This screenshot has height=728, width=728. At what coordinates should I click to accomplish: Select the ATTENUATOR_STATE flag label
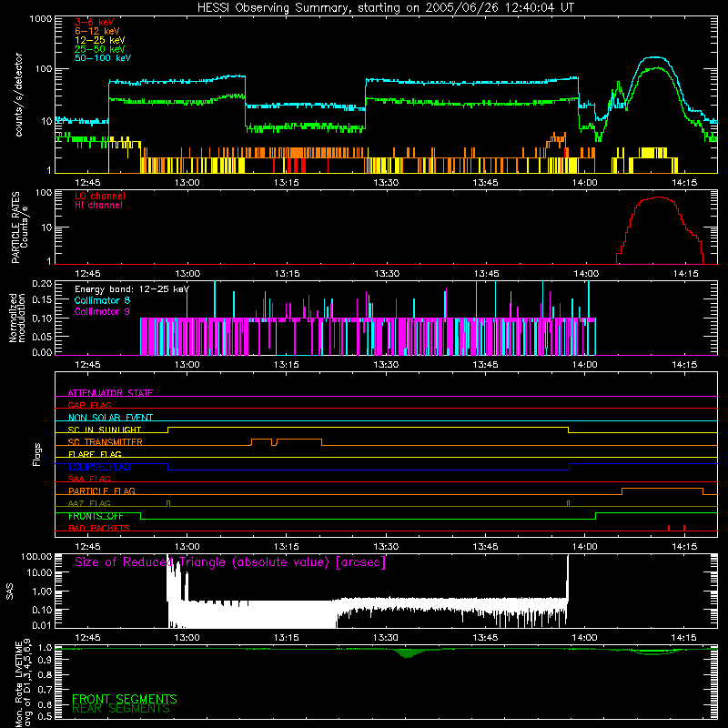pos(110,393)
